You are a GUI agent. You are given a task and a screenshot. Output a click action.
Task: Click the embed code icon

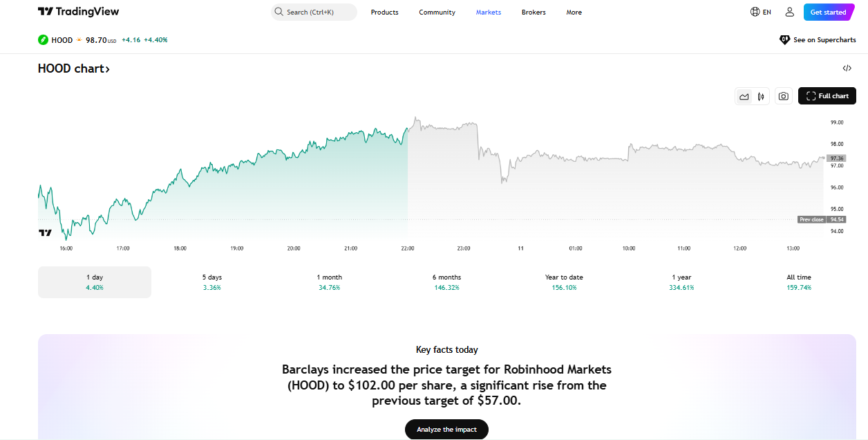tap(847, 68)
